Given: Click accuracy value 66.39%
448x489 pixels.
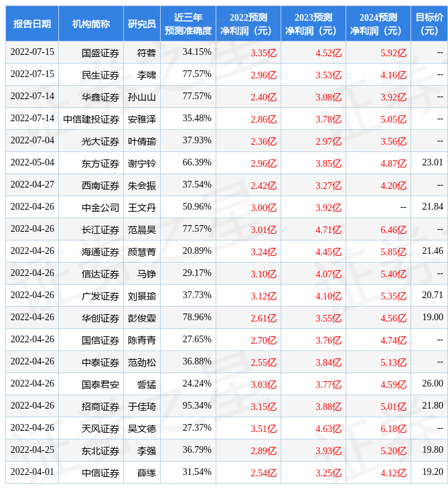Looking at the screenshot, I should coord(197,163).
